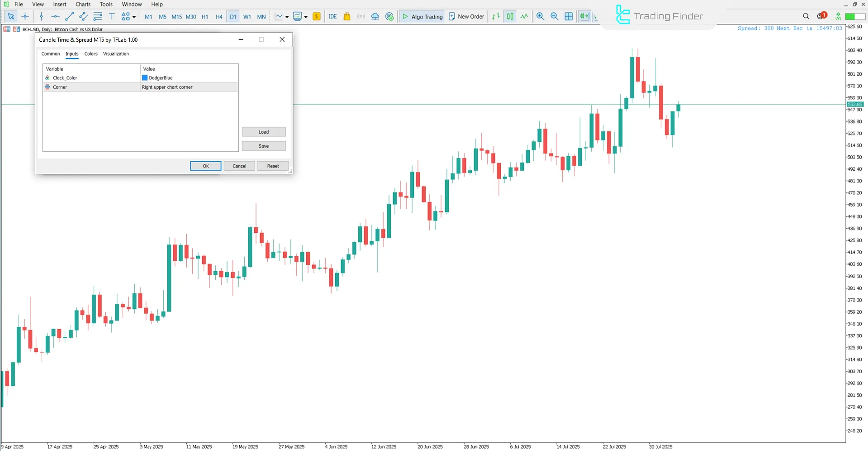Viewport: 868px width, 451px height.
Task: Open the MetaEditor IDE
Action: pos(333,16)
